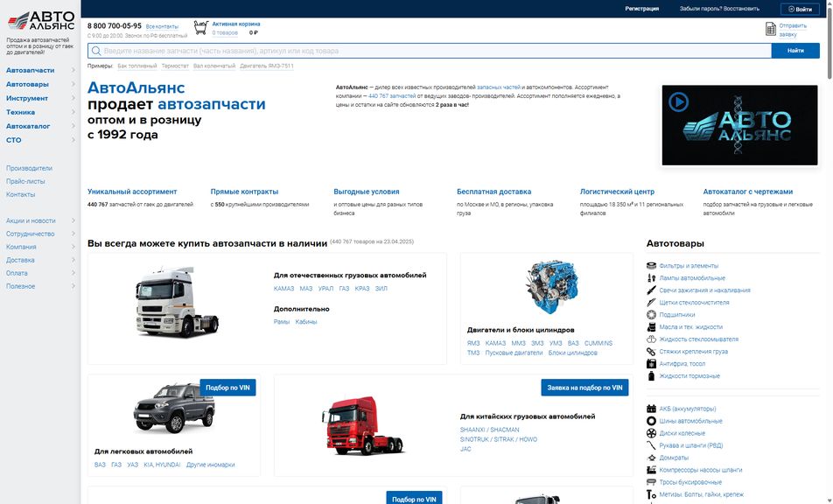Expand the Доставка submenu arrow
Image resolution: width=833 pixels, height=504 pixels.
click(x=73, y=260)
